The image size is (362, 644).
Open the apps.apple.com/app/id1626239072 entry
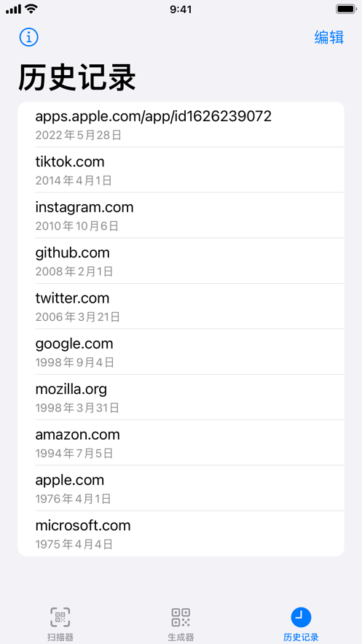pos(181,125)
